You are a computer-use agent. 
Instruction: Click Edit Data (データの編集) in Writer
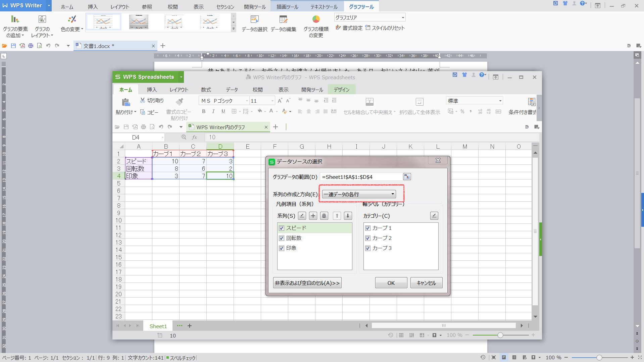[x=283, y=23]
